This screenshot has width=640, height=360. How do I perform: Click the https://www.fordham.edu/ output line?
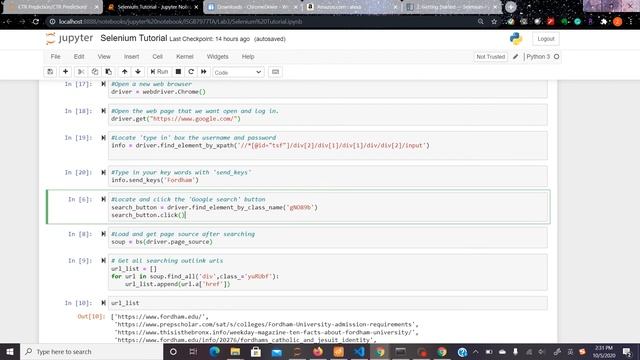(161, 317)
